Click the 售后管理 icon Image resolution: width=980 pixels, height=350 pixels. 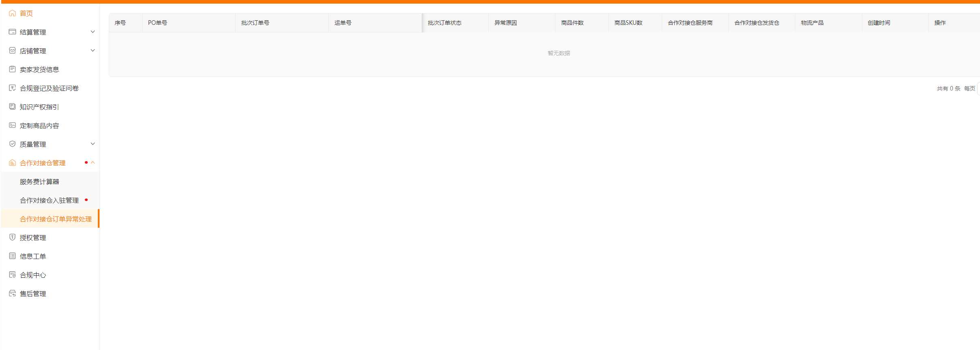click(x=13, y=293)
